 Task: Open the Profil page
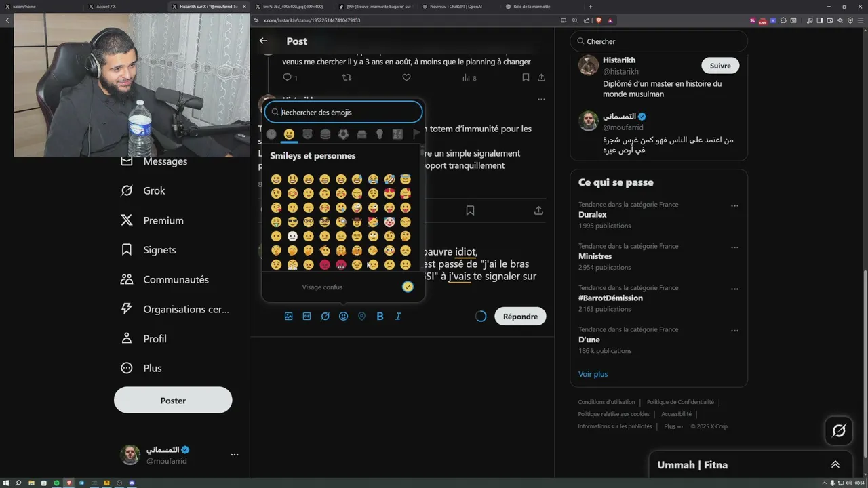coord(143,338)
